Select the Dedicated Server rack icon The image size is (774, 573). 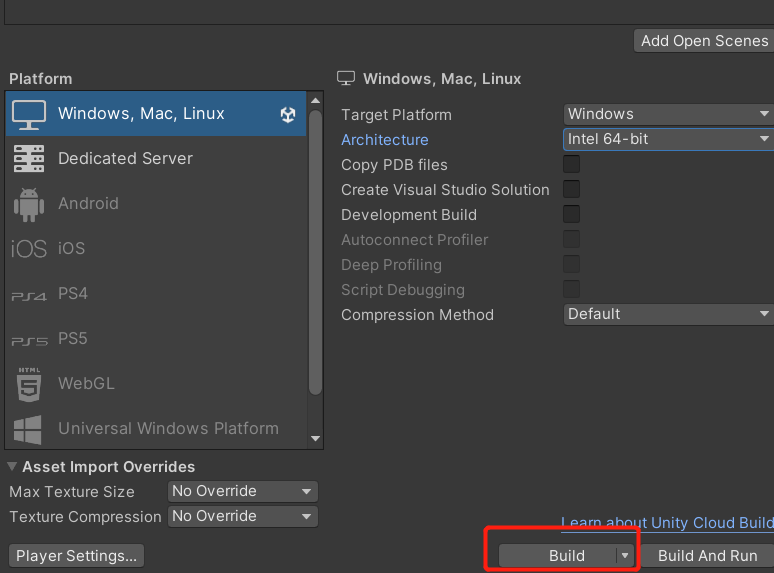pos(29,158)
